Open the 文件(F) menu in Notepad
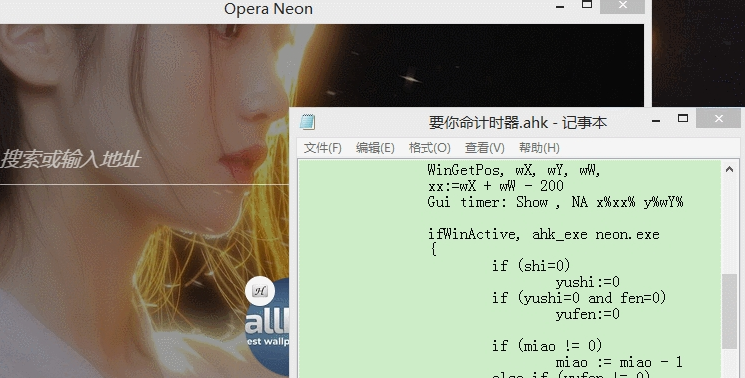Image resolution: width=745 pixels, height=378 pixels. tap(323, 148)
